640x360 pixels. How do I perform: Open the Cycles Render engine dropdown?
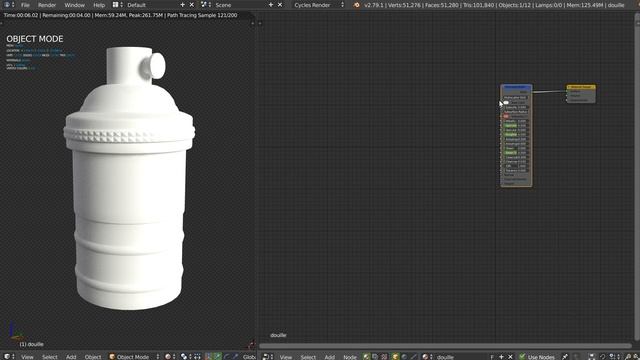coord(319,5)
